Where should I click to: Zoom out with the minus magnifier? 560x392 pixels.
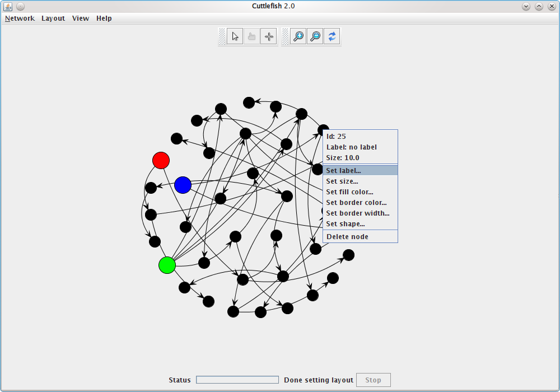315,36
